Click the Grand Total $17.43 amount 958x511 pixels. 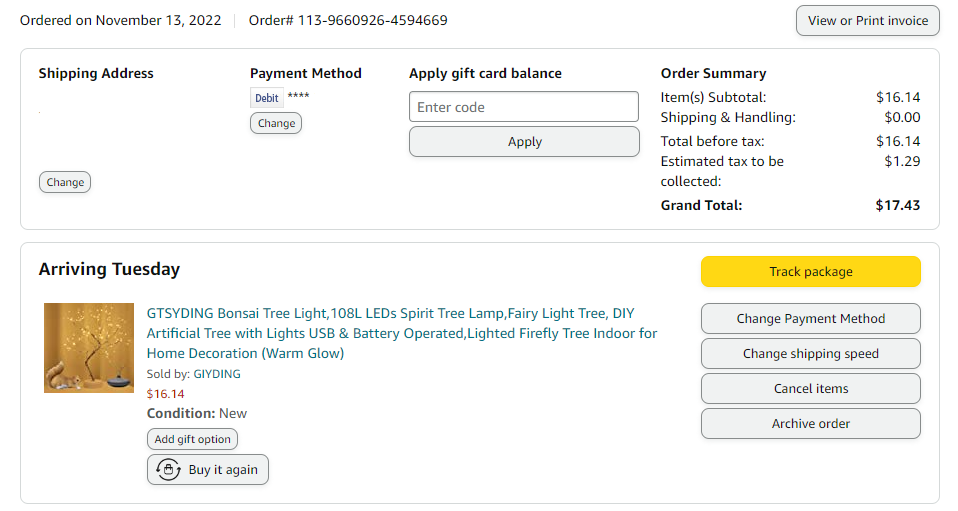tap(897, 205)
